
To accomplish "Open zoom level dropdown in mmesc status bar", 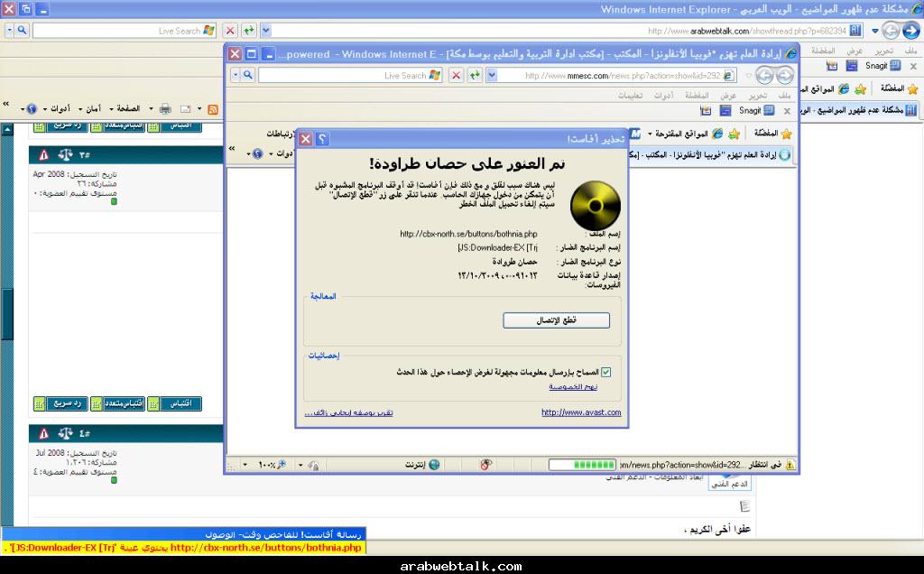I will tap(245, 465).
